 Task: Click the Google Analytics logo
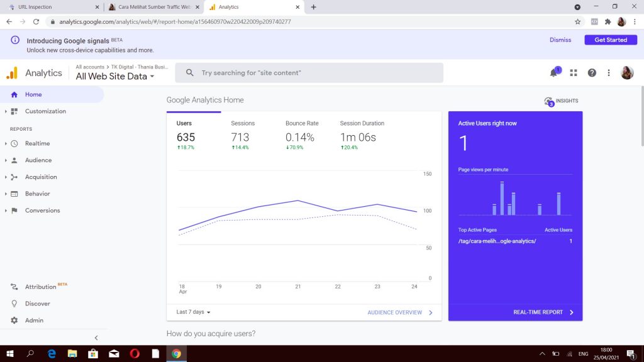point(13,73)
